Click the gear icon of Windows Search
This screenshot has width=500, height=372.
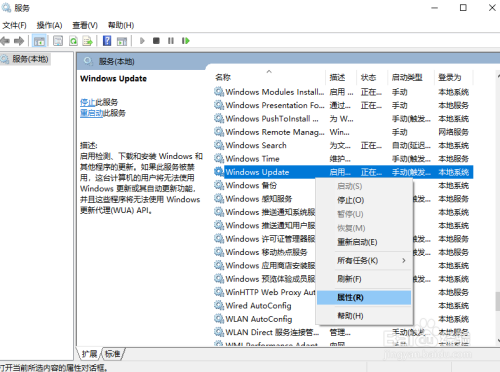pos(219,145)
